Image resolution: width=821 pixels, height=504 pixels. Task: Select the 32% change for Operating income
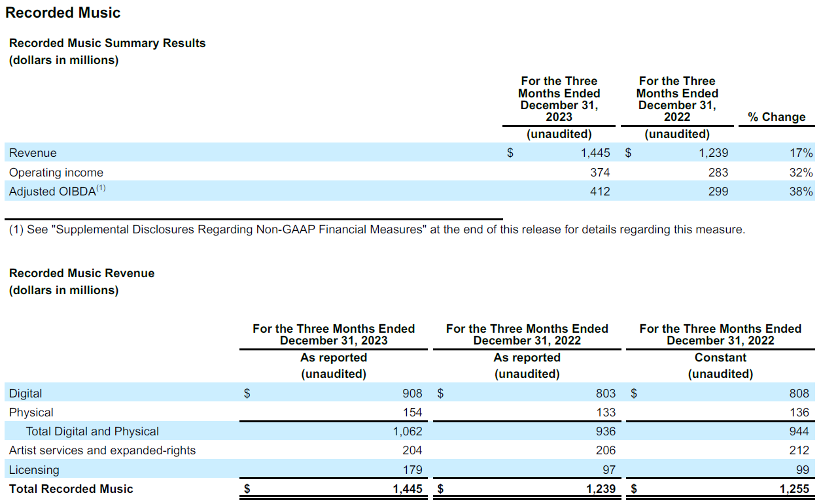pos(801,173)
